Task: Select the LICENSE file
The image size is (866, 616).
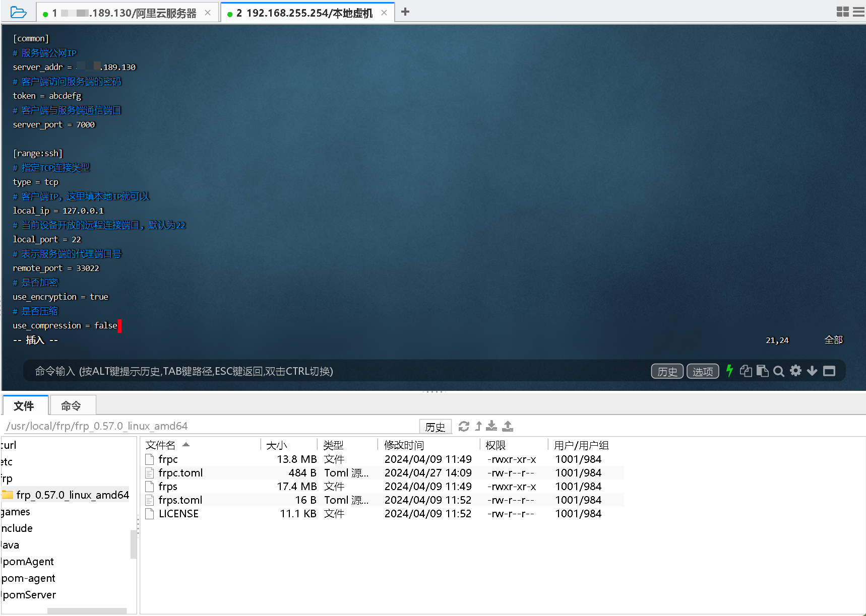Action: 383,513
